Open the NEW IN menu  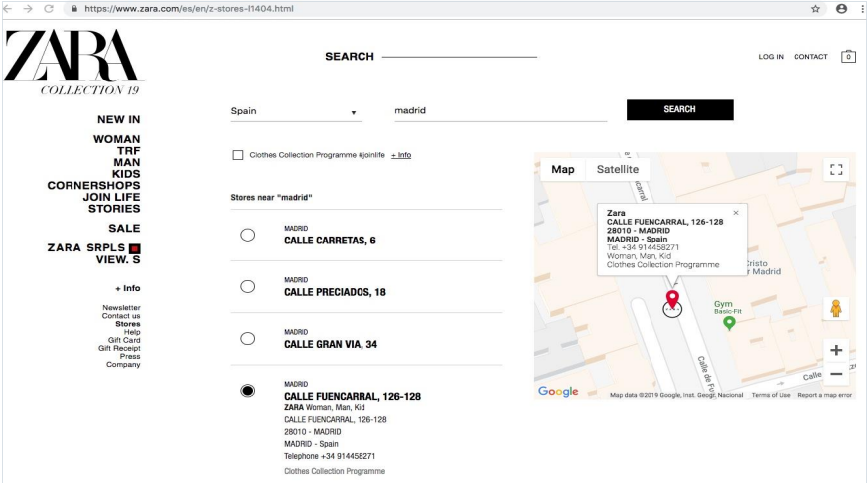[118, 119]
